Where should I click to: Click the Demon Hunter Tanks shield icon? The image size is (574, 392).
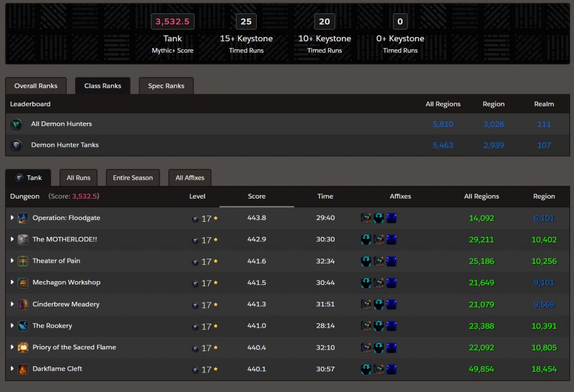tap(16, 145)
